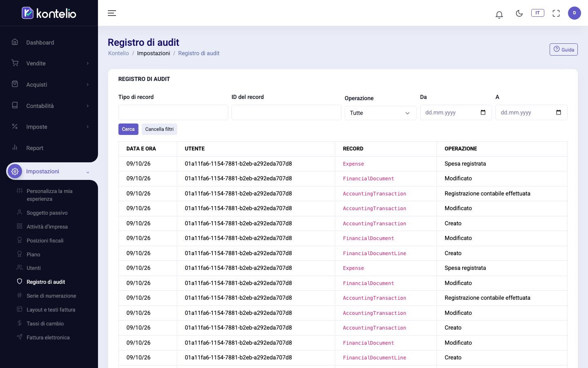This screenshot has width=588, height=368.
Task: Focus the Tipo di record field
Action: click(173, 112)
